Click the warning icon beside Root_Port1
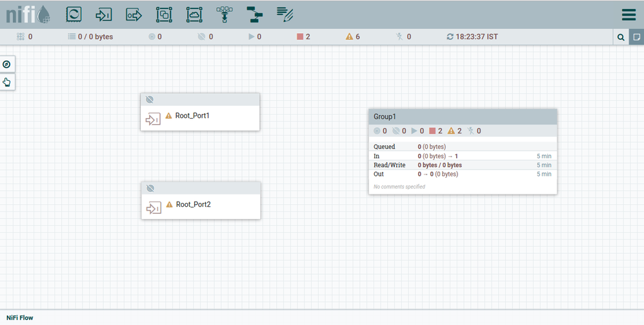Screen dimensions: 644x325 (x=169, y=116)
